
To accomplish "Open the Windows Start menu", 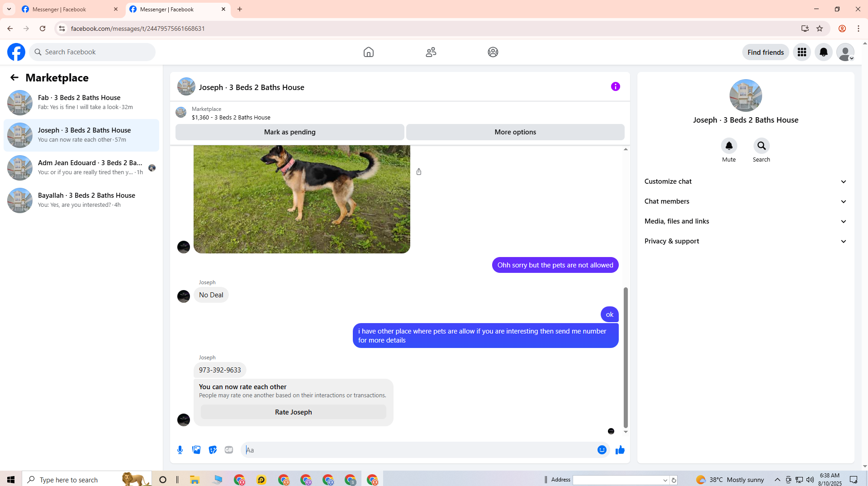I will point(11,479).
